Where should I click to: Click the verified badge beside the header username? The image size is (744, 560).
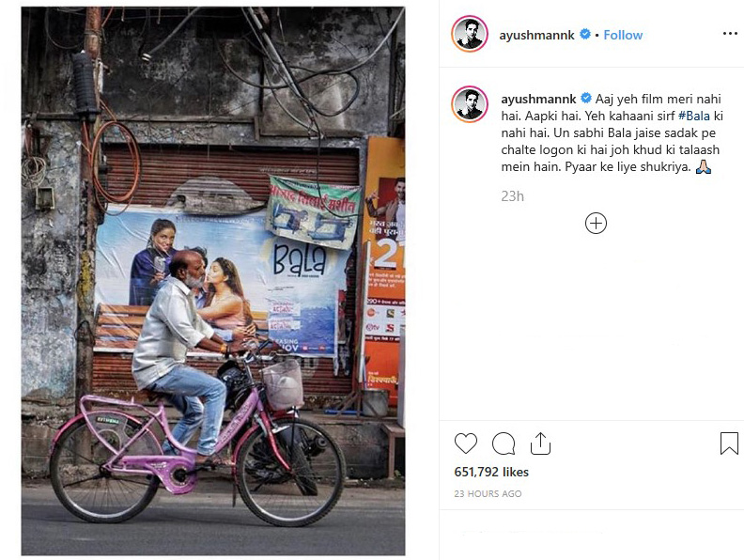tap(585, 34)
